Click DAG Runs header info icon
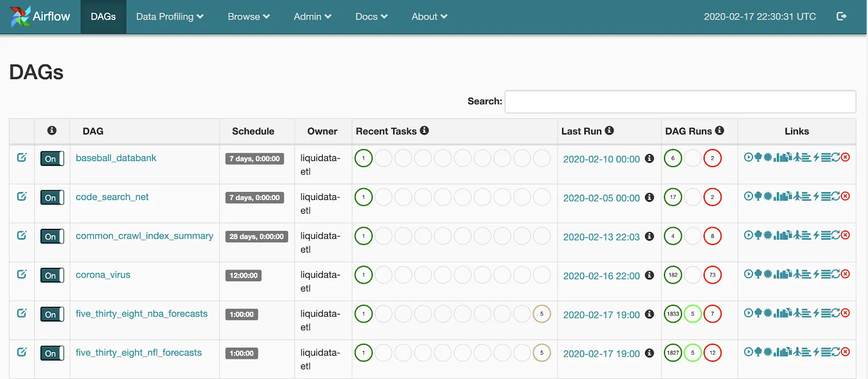 point(719,130)
